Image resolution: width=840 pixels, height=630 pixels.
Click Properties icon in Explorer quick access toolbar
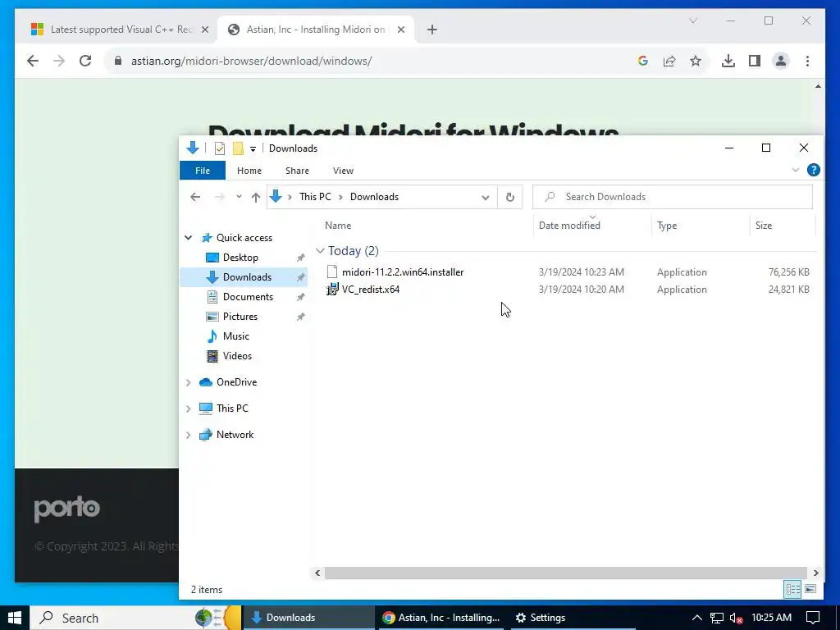220,148
